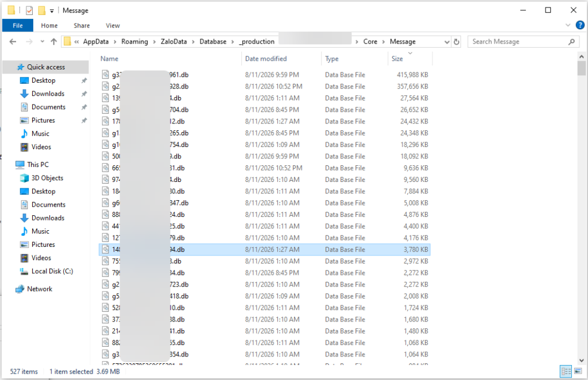Viewport: 588px width, 380px height.
Task: Select the 357,656 KB database file
Action: coord(264,86)
